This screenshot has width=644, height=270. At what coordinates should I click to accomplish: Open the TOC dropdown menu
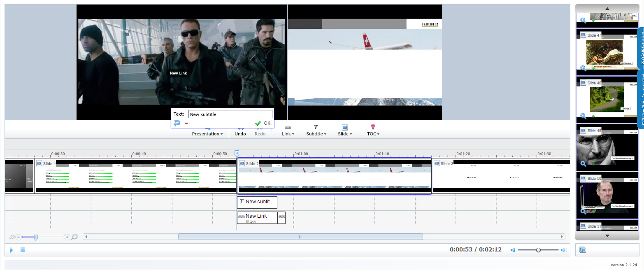(373, 134)
